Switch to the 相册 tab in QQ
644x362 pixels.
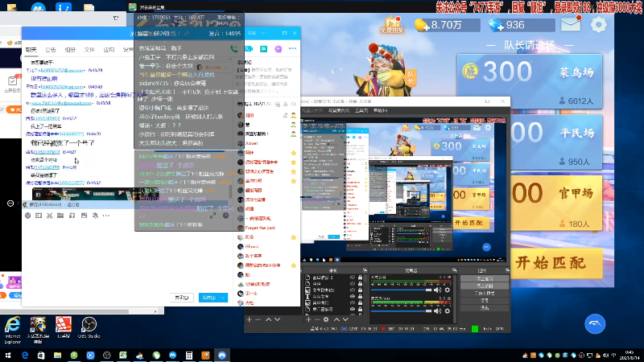point(70,50)
